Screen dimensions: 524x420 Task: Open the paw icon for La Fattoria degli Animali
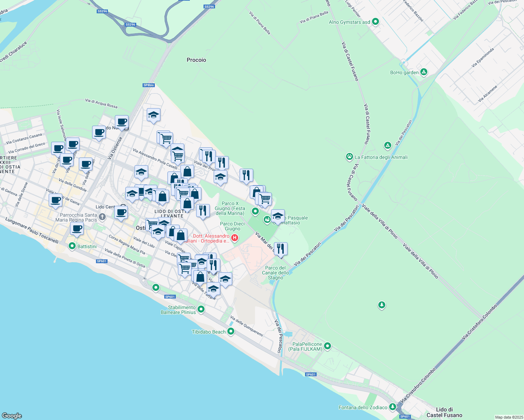349,157
